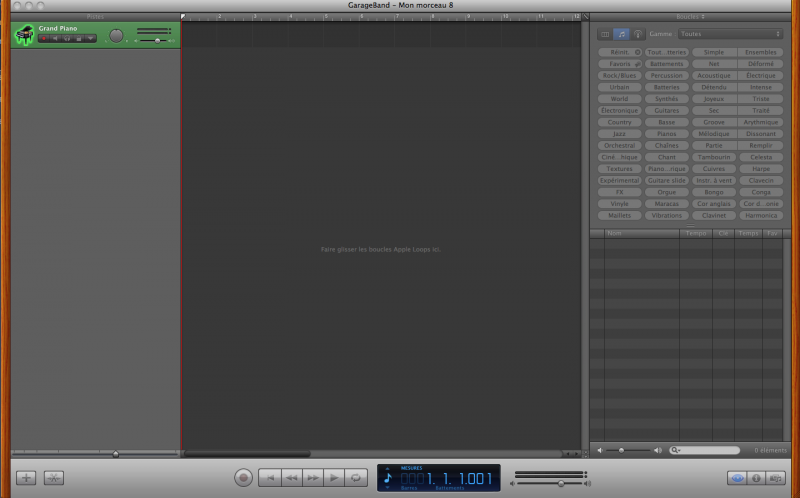Select the Joyeux mood button
The image size is (800, 498).
pyautogui.click(x=714, y=99)
